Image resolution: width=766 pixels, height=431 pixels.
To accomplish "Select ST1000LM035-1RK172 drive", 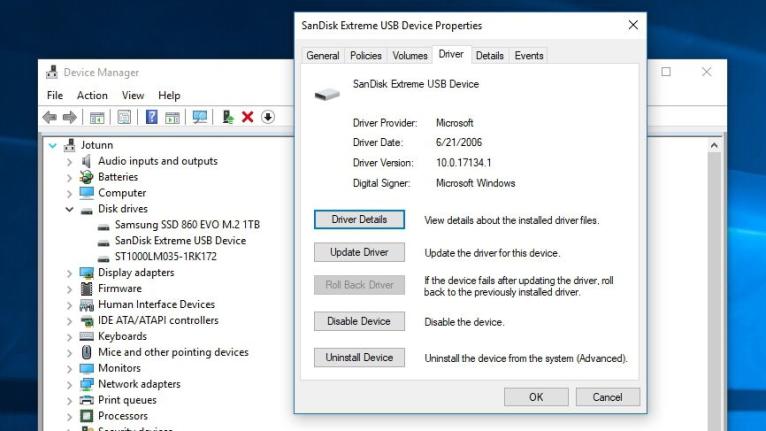I will pos(166,256).
